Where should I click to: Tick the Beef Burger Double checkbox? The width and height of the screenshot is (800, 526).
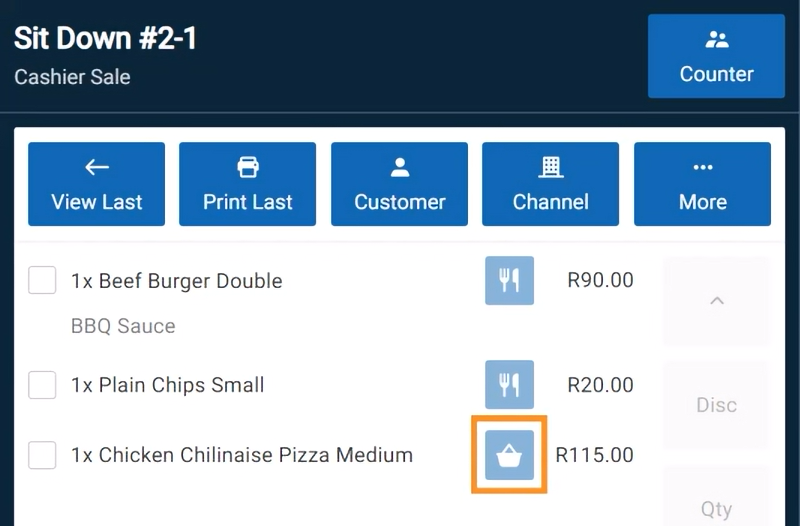42,281
